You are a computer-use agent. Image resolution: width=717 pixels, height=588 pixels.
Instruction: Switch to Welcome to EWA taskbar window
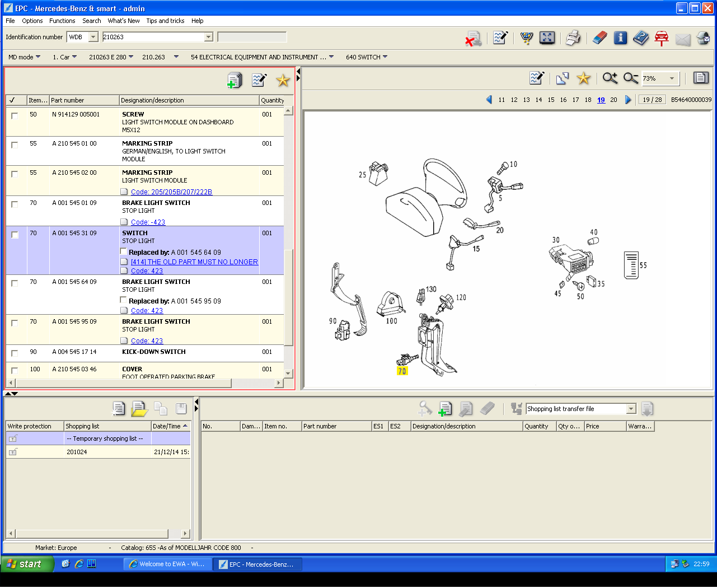pyautogui.click(x=167, y=564)
